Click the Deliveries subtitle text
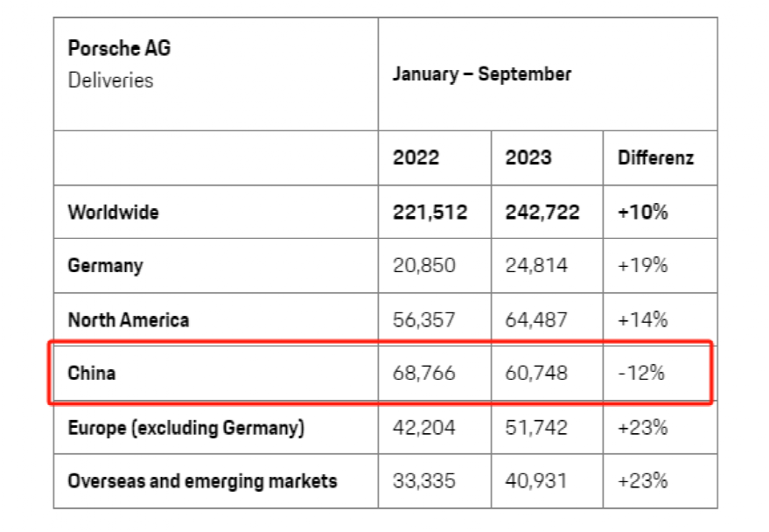Viewport: 769px width, 532px height. click(x=110, y=80)
